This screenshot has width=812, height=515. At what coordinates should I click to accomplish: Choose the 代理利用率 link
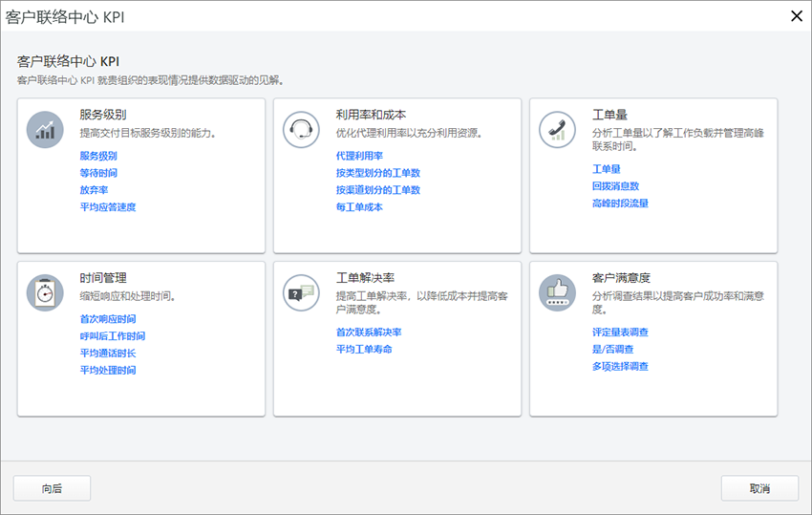pyautogui.click(x=359, y=156)
